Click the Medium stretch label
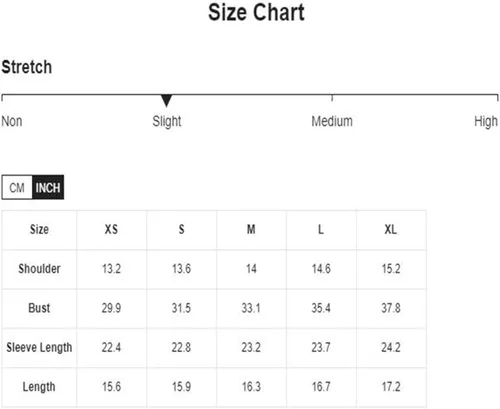The width and height of the screenshot is (500, 409). 332,121
